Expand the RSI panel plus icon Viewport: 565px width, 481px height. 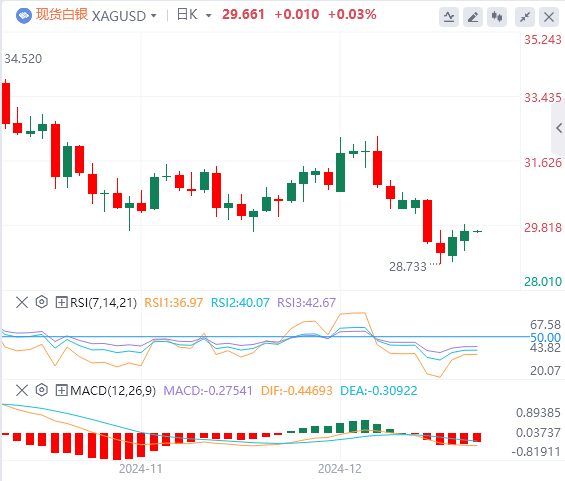point(61,302)
